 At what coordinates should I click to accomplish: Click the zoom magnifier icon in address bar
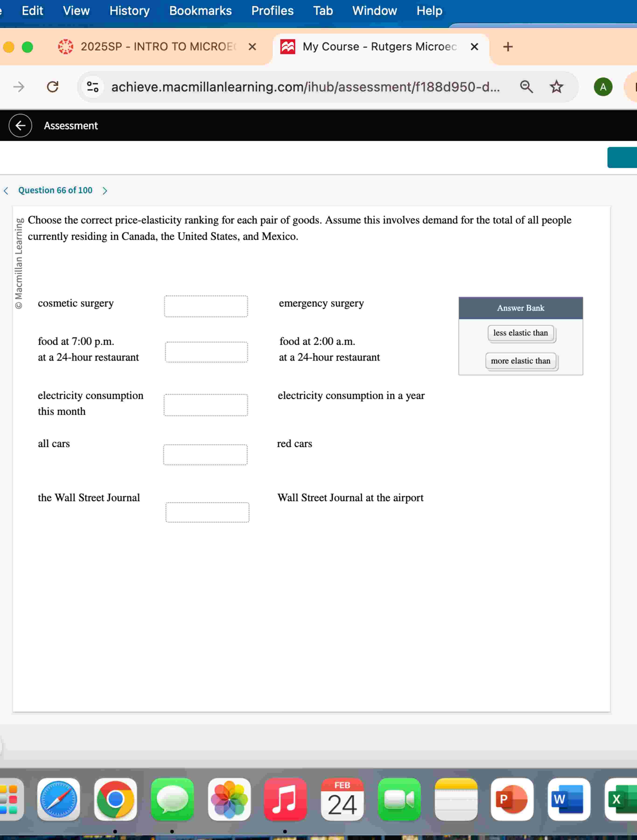(x=526, y=87)
